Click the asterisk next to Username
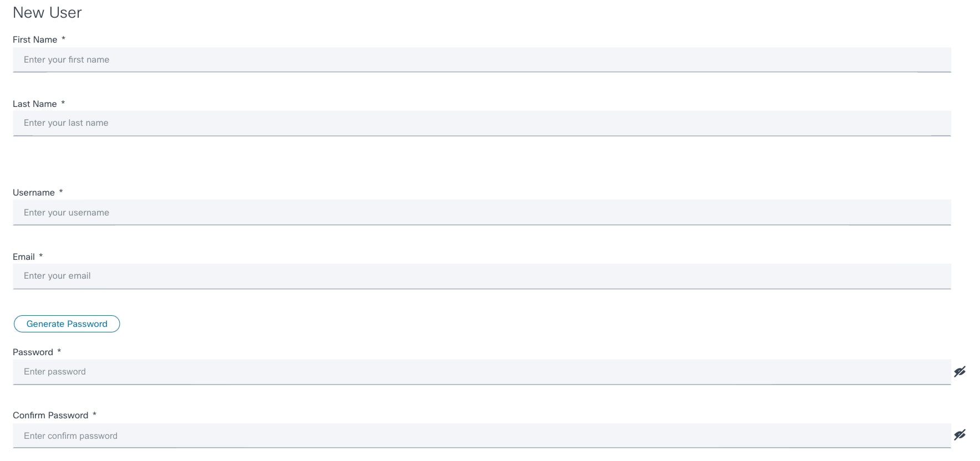 click(61, 192)
